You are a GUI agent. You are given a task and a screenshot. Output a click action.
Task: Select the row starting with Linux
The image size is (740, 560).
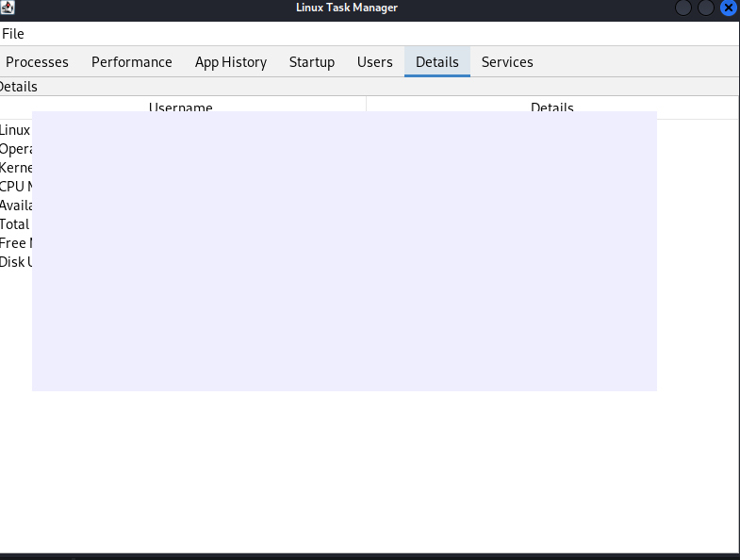[16, 130]
